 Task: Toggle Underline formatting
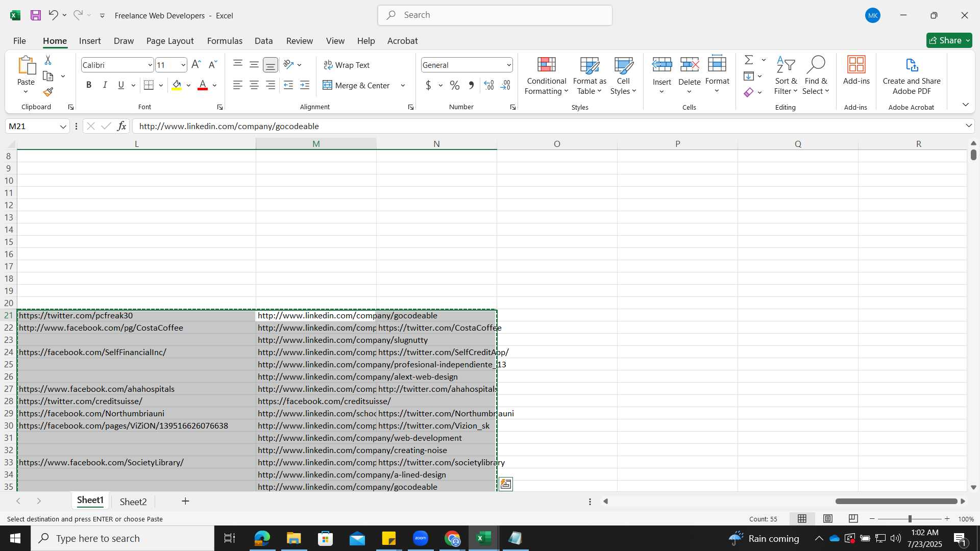click(x=121, y=85)
